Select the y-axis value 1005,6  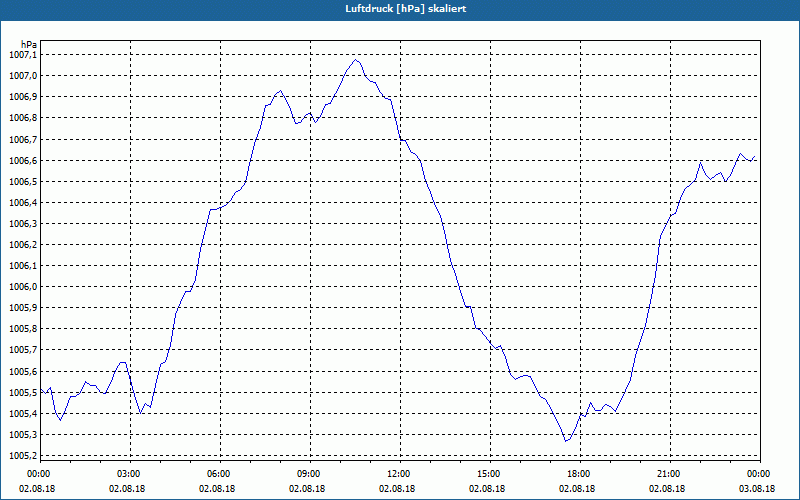23,371
